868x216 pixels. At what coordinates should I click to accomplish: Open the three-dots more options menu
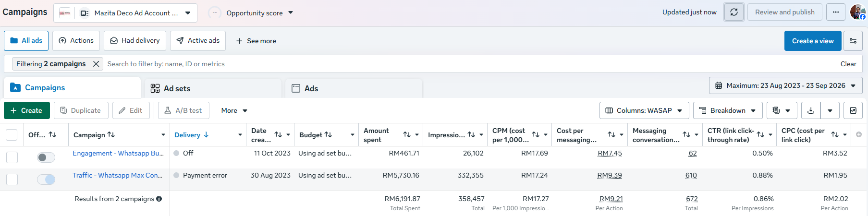pos(836,12)
